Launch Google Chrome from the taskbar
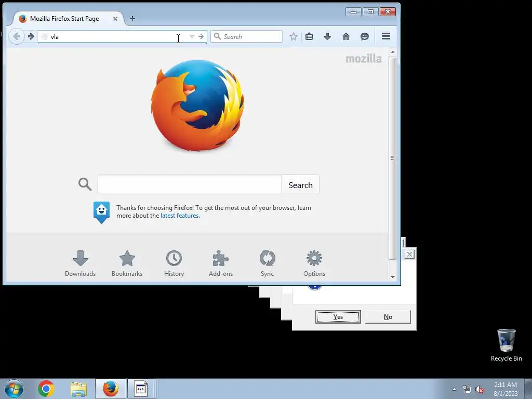This screenshot has width=532, height=399. (46, 389)
